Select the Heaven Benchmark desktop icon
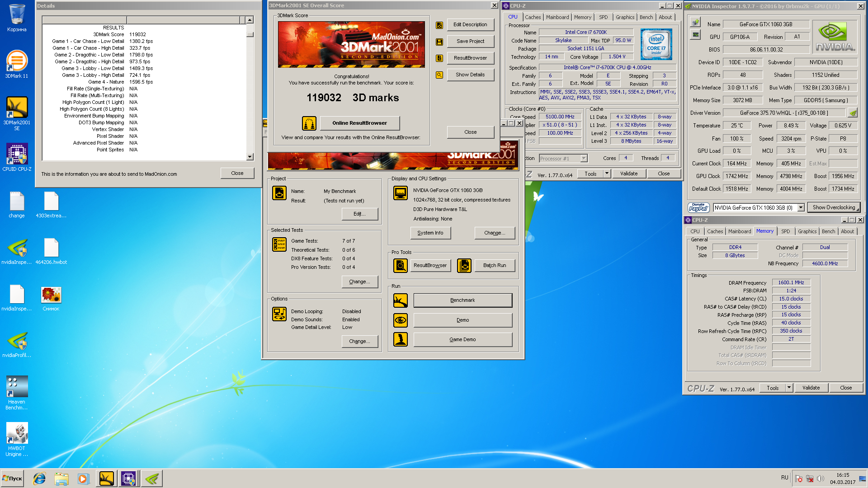The image size is (868, 488). point(17,393)
